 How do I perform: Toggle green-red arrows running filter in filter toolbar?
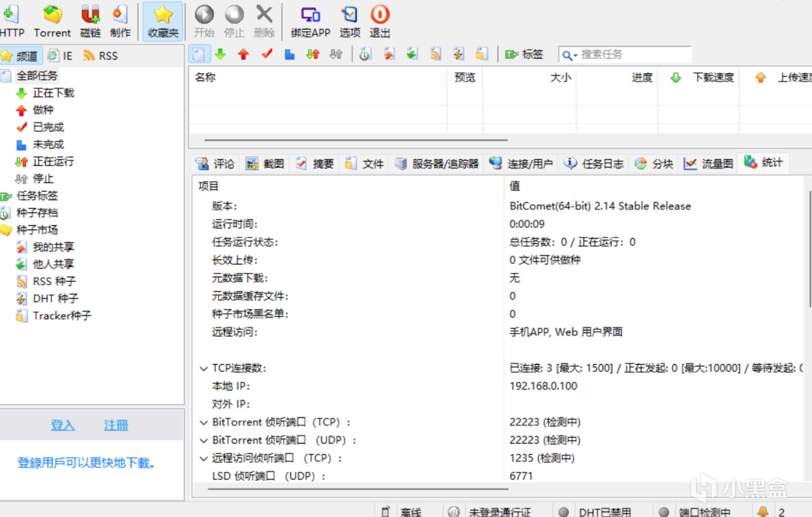click(313, 55)
